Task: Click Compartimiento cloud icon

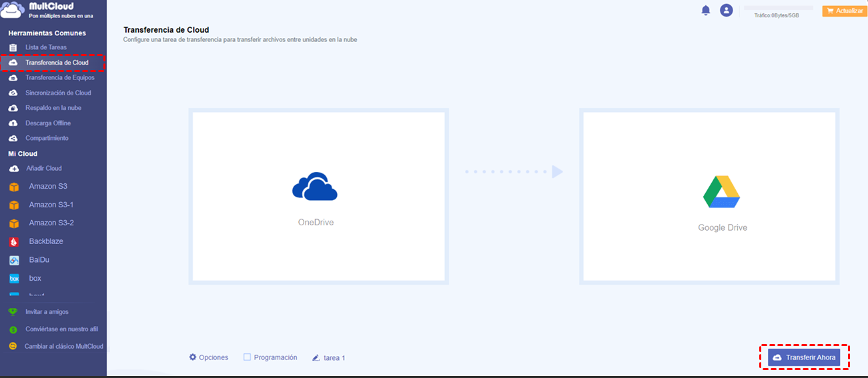Action: (13, 138)
